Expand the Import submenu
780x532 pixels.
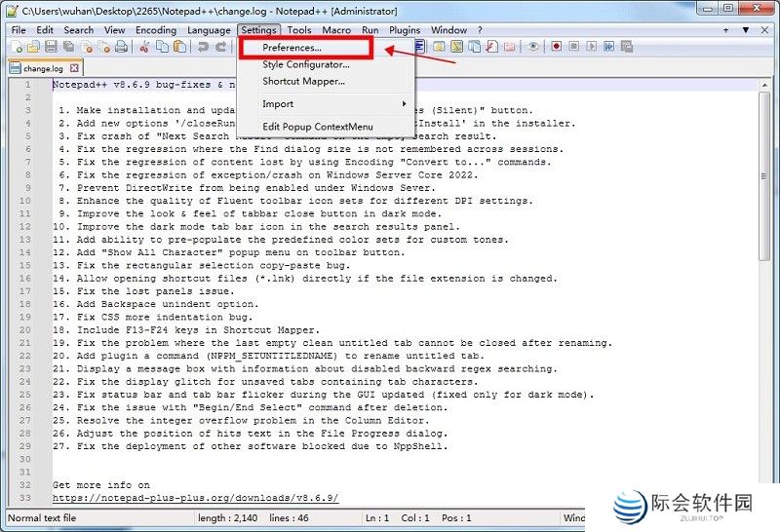tap(326, 104)
